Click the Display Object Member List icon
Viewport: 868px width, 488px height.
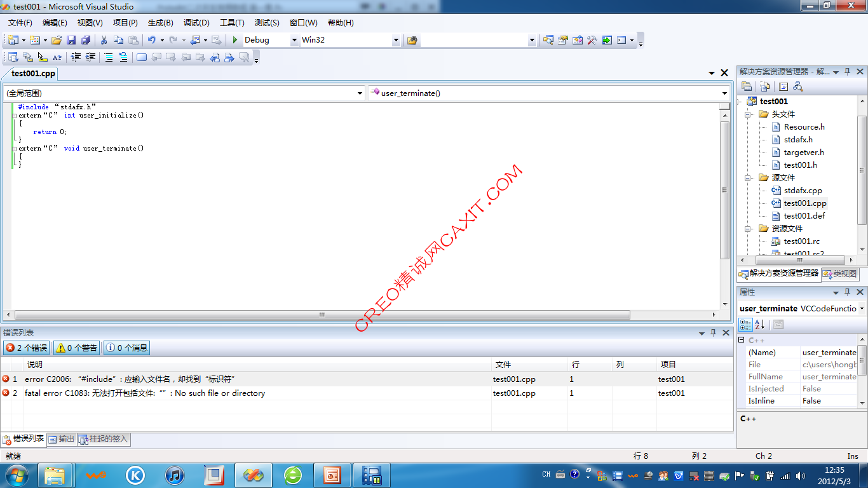pyautogui.click(x=13, y=57)
